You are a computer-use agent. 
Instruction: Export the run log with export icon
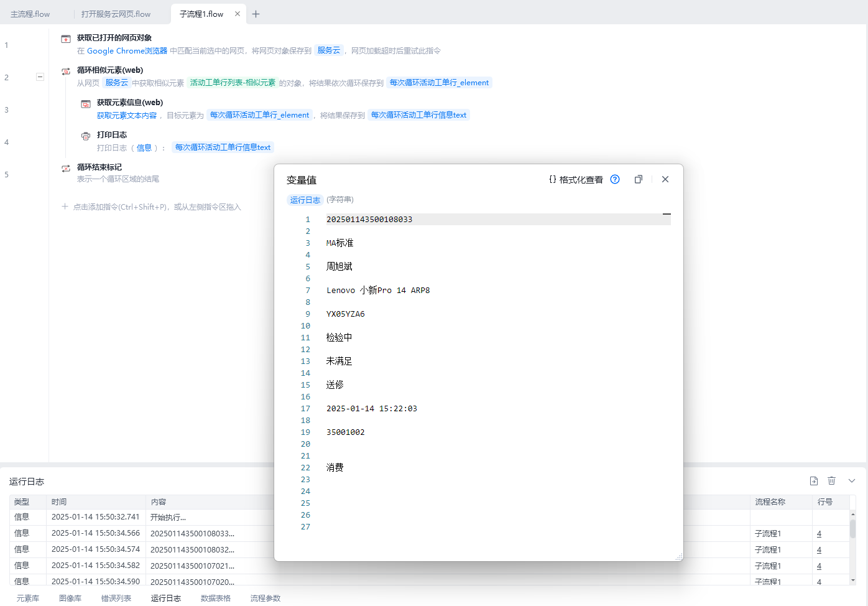(814, 481)
